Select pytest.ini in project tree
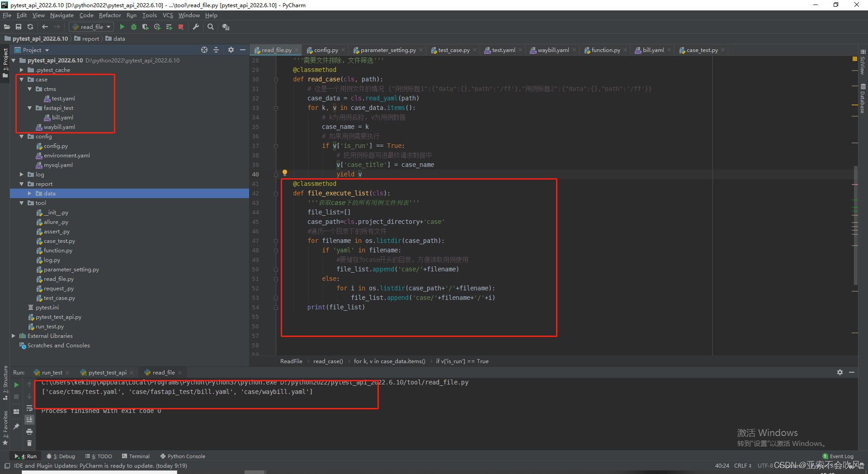 tap(47, 308)
